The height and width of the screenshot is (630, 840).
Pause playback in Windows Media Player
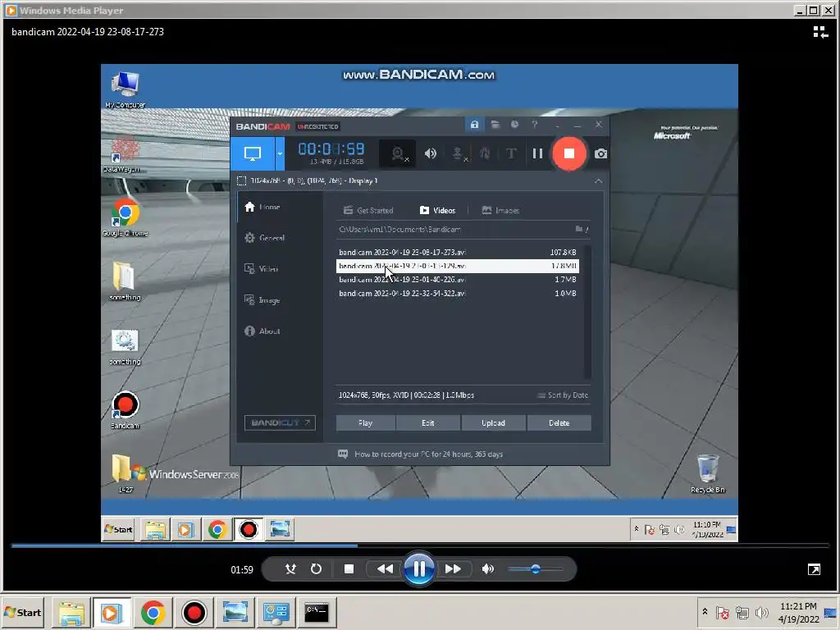pos(419,569)
